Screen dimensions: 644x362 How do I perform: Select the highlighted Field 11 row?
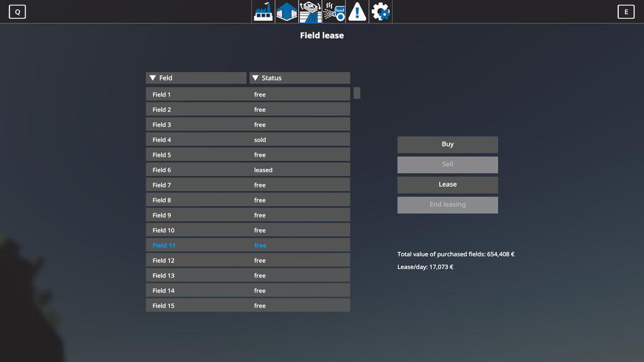(248, 245)
